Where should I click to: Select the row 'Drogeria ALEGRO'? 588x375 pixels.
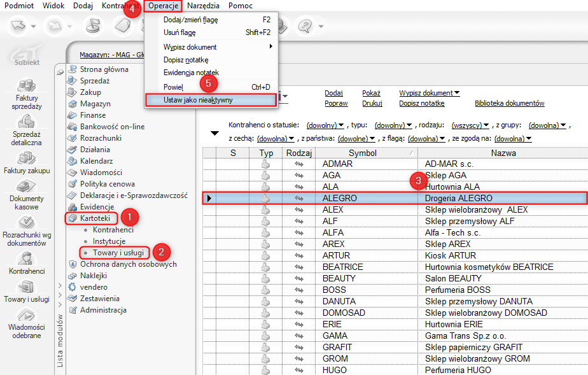tap(395, 198)
